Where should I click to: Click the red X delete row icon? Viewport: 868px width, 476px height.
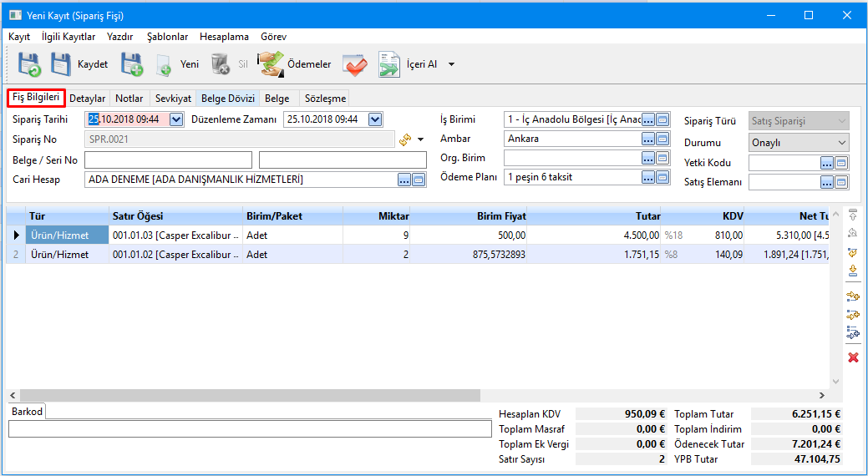pyautogui.click(x=853, y=357)
